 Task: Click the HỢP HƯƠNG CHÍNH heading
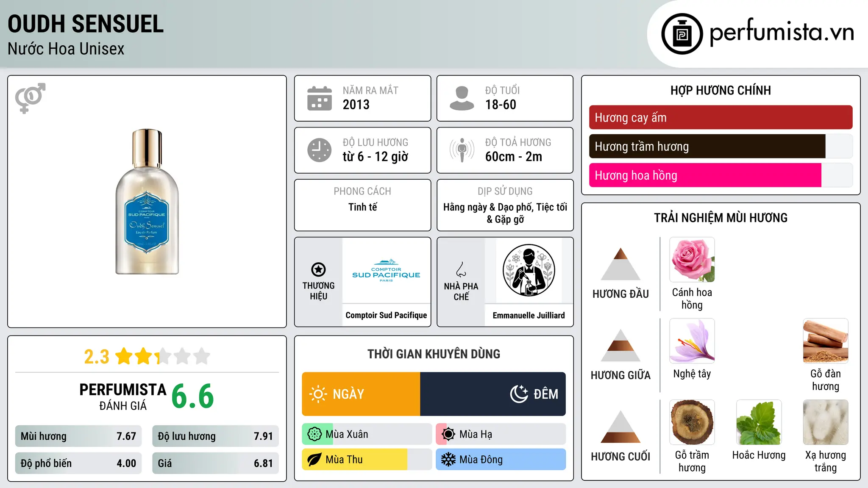point(721,90)
